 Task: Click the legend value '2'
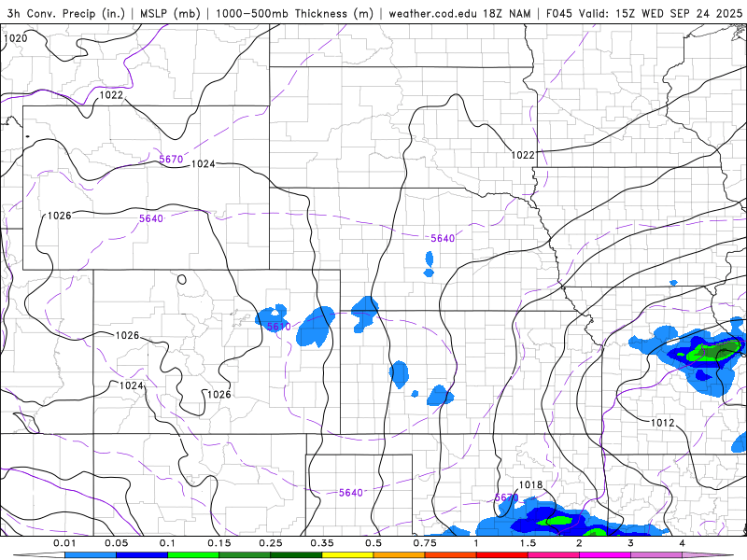(x=579, y=543)
